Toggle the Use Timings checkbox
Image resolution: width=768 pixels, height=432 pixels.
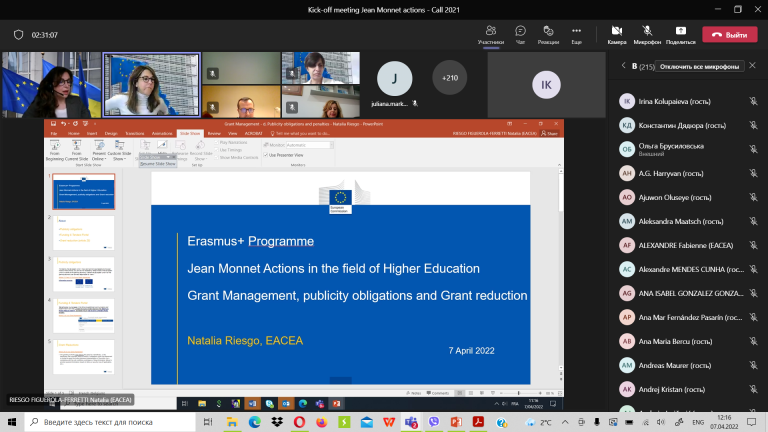pos(216,150)
